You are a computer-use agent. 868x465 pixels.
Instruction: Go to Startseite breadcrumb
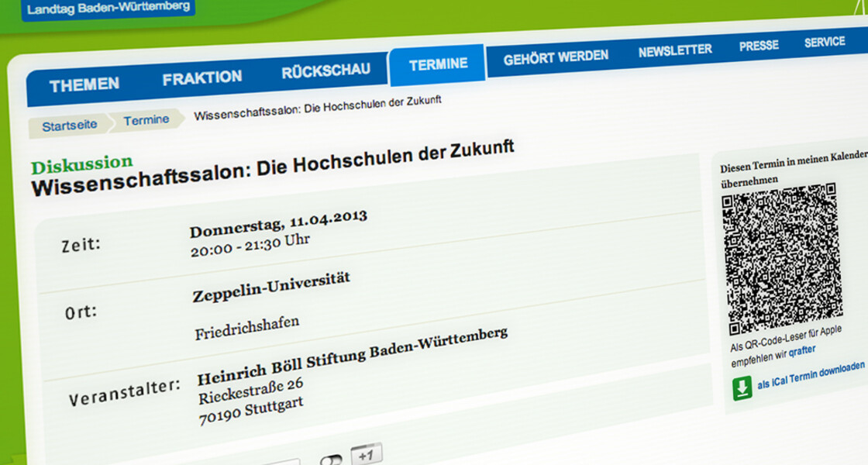pos(70,126)
